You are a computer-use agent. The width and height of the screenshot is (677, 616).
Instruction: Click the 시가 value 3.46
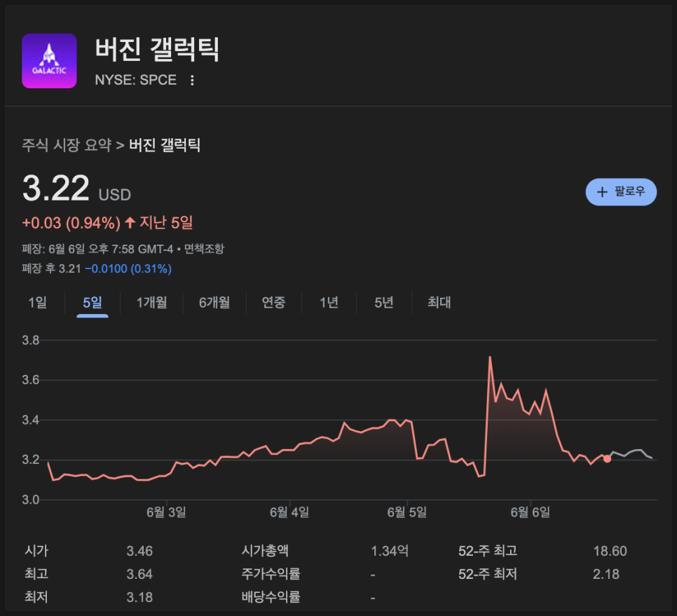pos(139,552)
